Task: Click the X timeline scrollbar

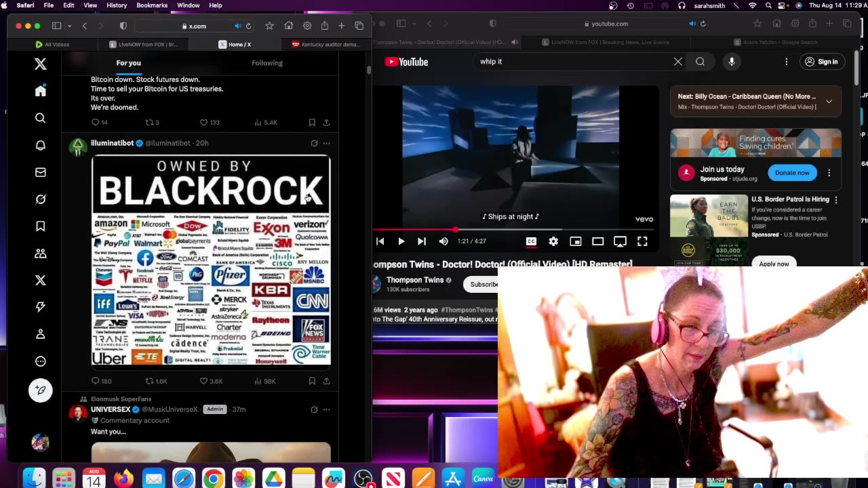Action: [x=369, y=70]
